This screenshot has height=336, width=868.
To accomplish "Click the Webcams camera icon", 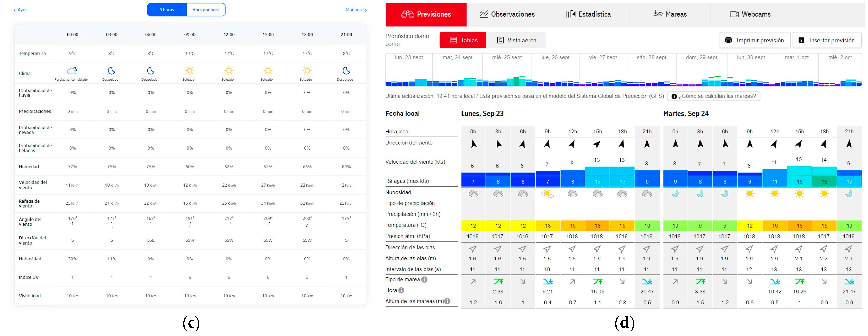I will [734, 14].
